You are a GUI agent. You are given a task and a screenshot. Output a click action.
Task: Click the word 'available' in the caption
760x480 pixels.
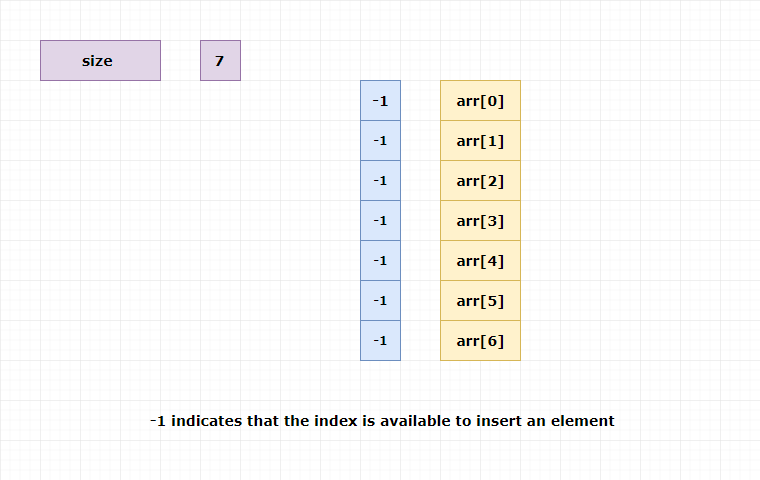tap(416, 421)
